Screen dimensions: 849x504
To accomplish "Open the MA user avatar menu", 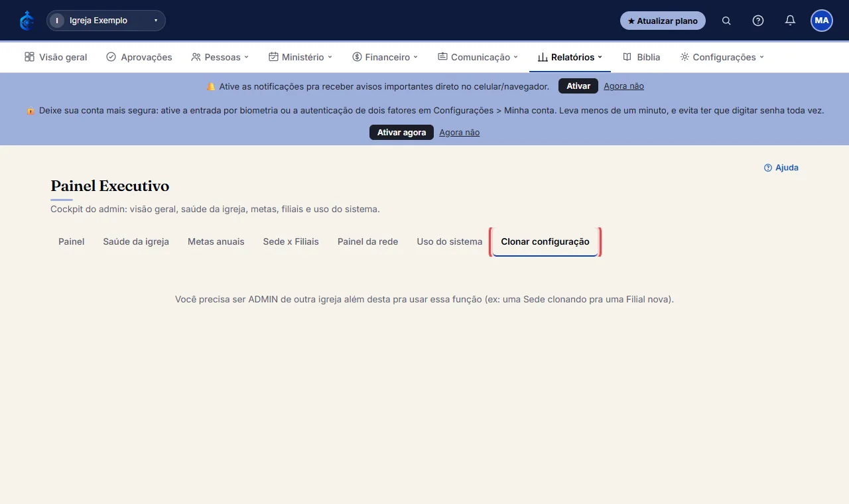I will click(x=822, y=21).
